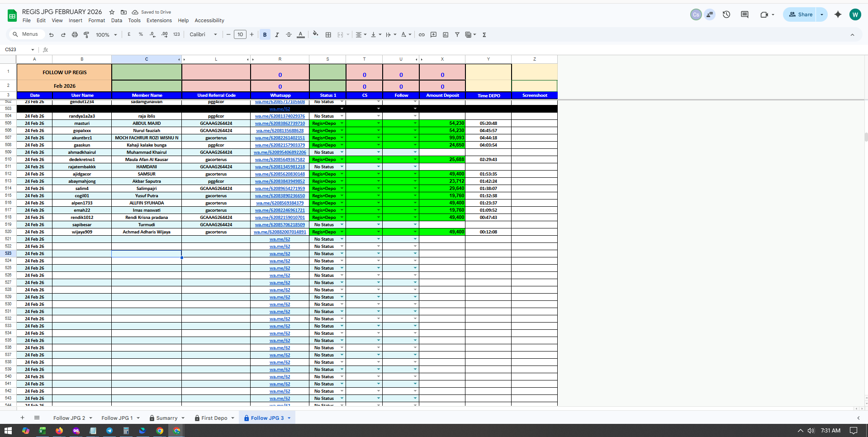This screenshot has height=437, width=868.
Task: Open version history clock icon
Action: tap(726, 14)
